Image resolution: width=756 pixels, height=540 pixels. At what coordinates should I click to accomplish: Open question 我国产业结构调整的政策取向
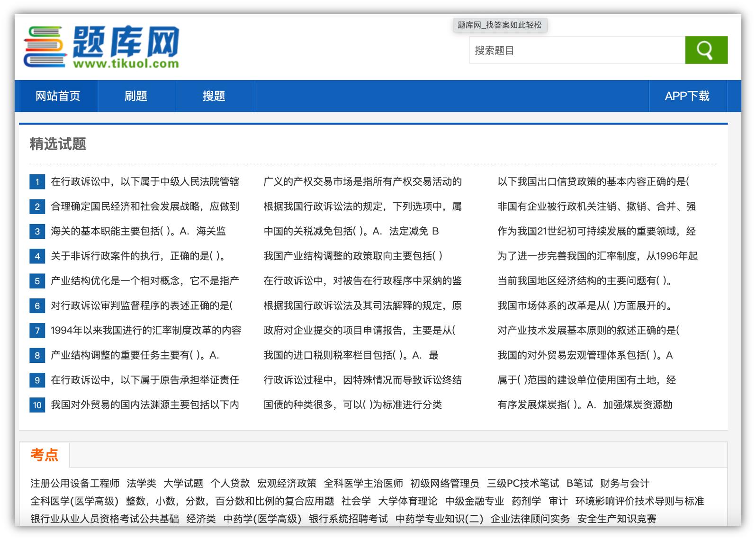pyautogui.click(x=353, y=256)
